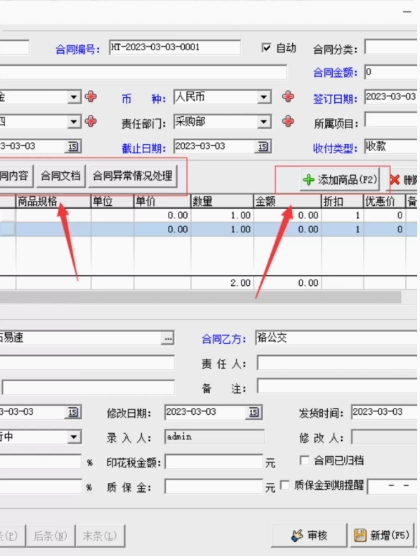Expand the 币种 currency dropdown
The height and width of the screenshot is (556, 420).
263,97
